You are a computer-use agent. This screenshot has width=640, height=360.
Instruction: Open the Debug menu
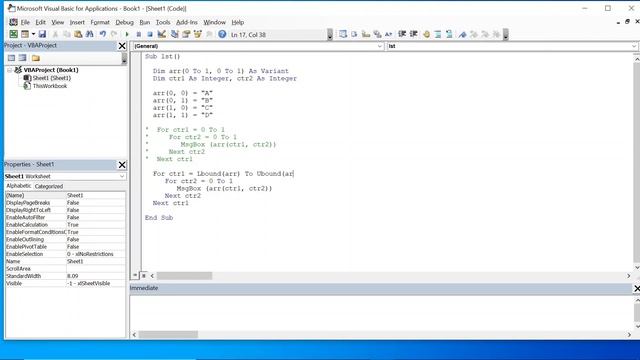[124, 22]
